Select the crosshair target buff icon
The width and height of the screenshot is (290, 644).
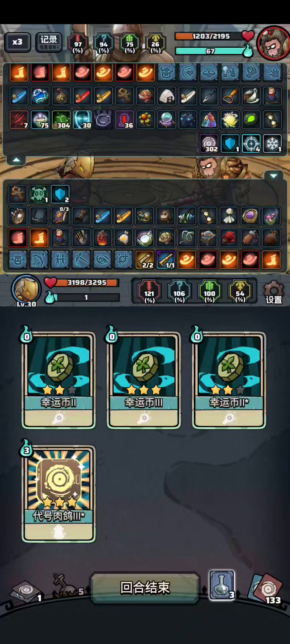(x=251, y=144)
